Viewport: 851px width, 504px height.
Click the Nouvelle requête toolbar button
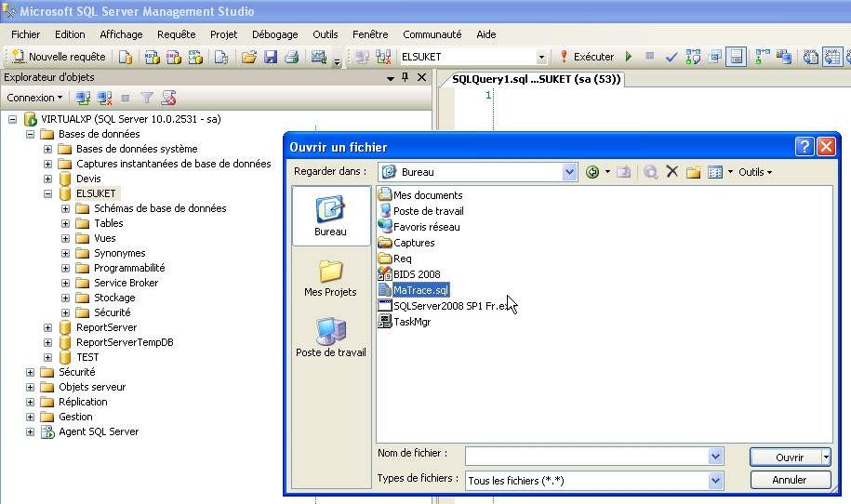click(x=58, y=57)
